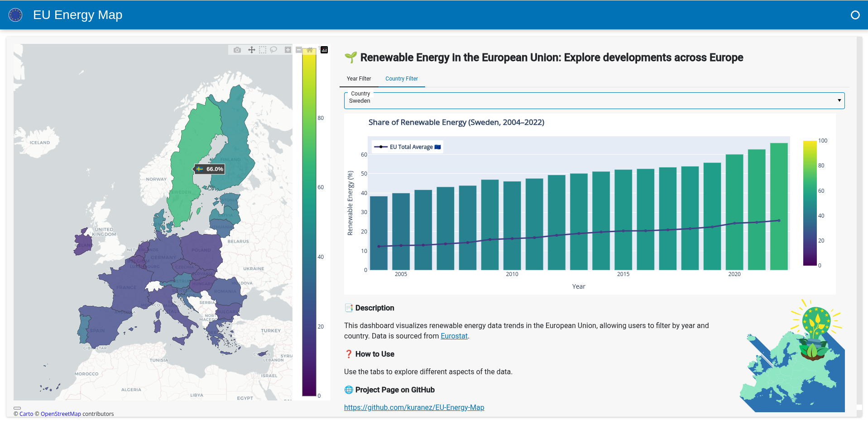Toggle the EU Total Average legend entry
The height and width of the screenshot is (424, 868).
point(407,147)
